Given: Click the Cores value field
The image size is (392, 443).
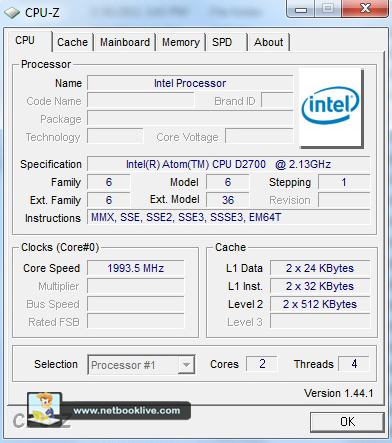Looking at the screenshot, I should pyautogui.click(x=262, y=364).
